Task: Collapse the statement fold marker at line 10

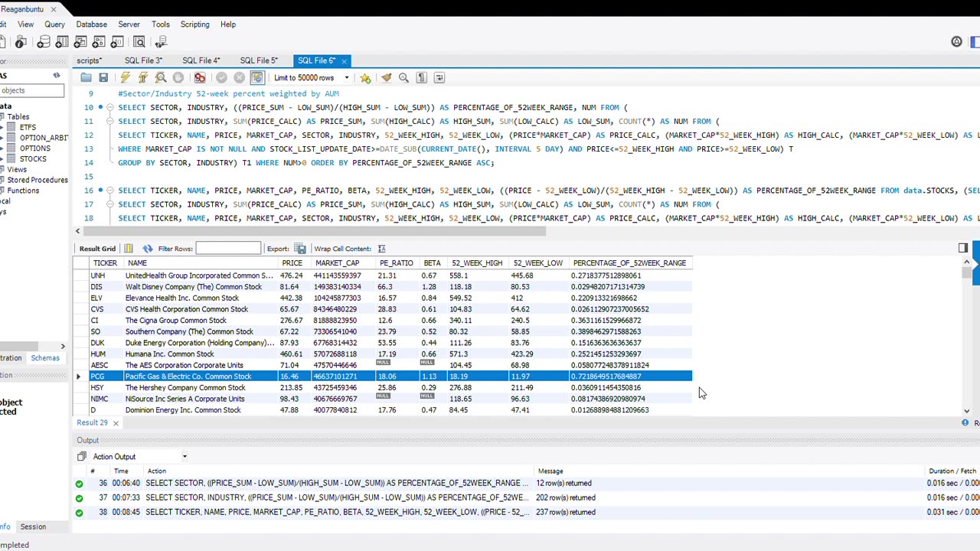Action: pos(109,108)
